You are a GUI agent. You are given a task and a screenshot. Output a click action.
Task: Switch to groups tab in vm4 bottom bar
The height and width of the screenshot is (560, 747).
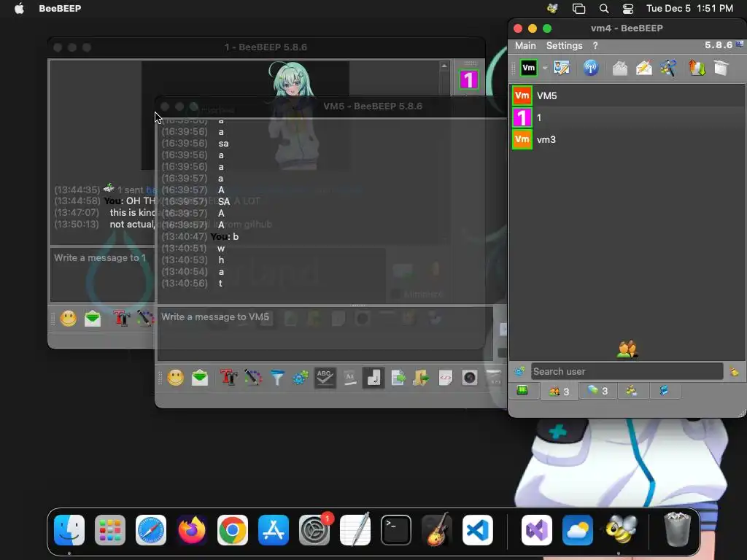pyautogui.click(x=632, y=392)
